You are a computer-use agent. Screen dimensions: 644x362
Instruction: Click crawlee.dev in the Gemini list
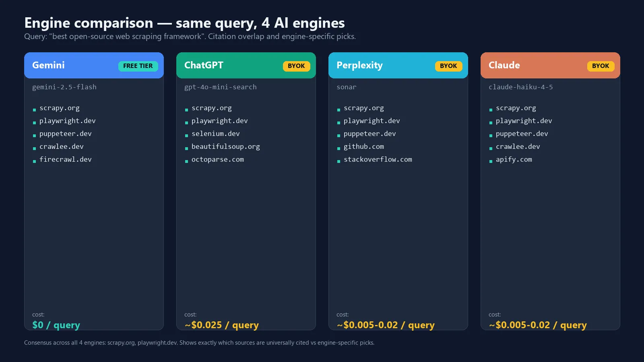62,146
